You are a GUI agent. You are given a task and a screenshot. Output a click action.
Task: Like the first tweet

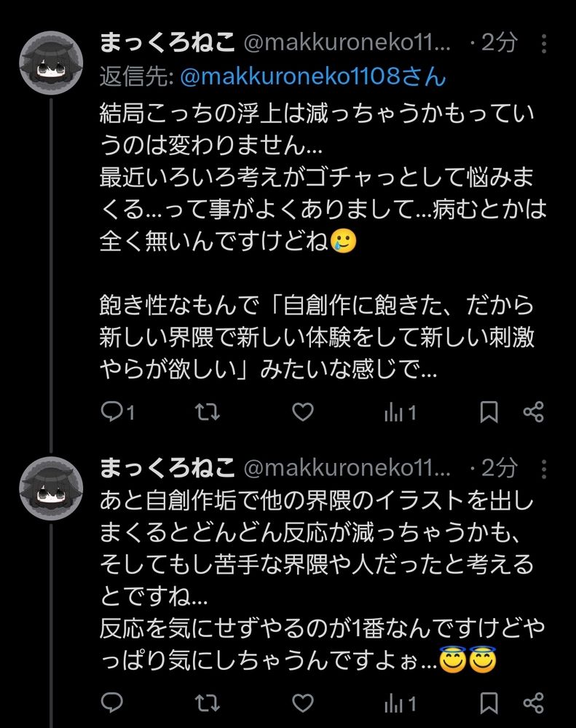[x=303, y=412]
